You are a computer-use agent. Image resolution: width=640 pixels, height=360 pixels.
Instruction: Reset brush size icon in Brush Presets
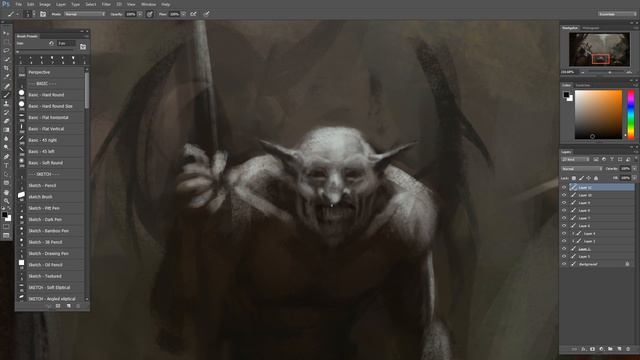point(51,43)
